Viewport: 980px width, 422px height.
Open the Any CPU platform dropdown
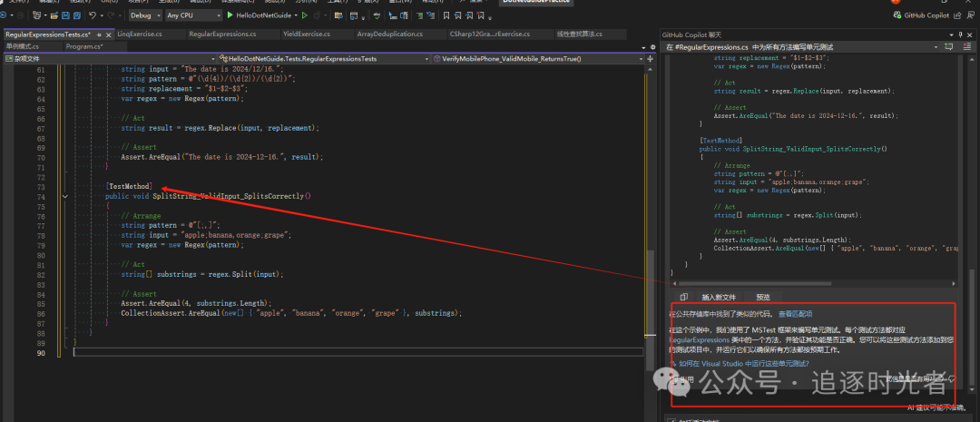(192, 15)
